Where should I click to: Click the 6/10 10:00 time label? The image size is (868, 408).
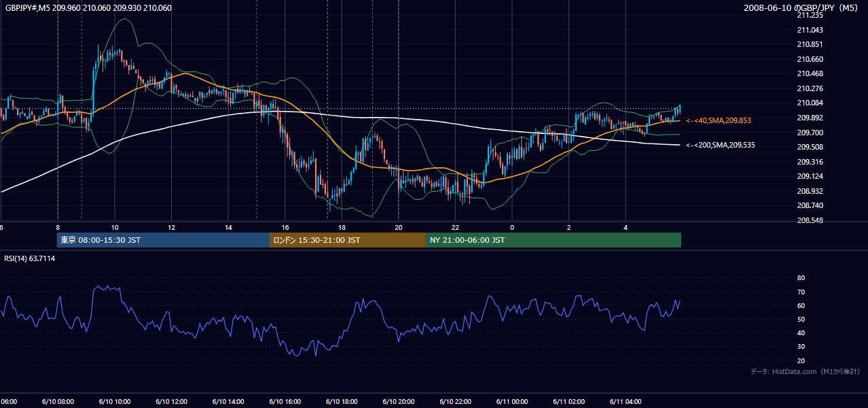[114, 402]
